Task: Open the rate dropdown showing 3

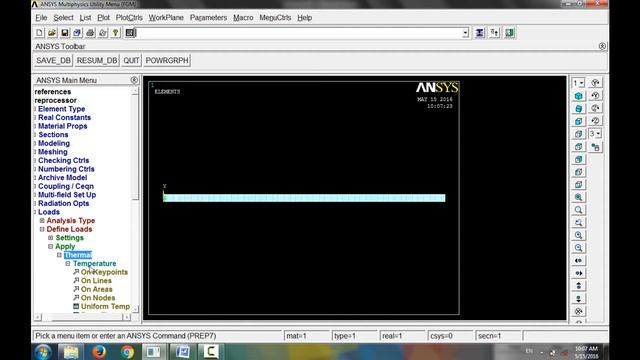Action: tap(595, 134)
